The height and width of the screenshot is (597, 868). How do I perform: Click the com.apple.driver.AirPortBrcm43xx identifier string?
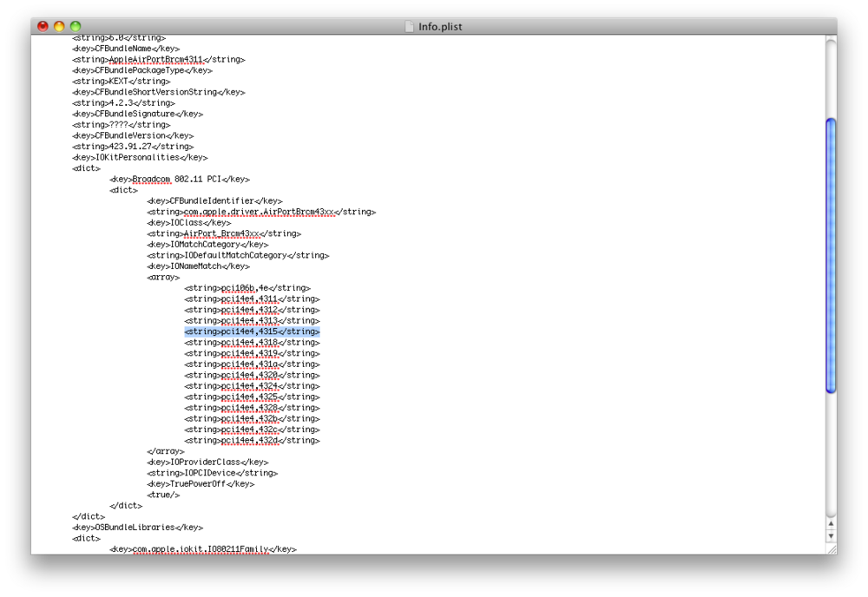pos(260,212)
